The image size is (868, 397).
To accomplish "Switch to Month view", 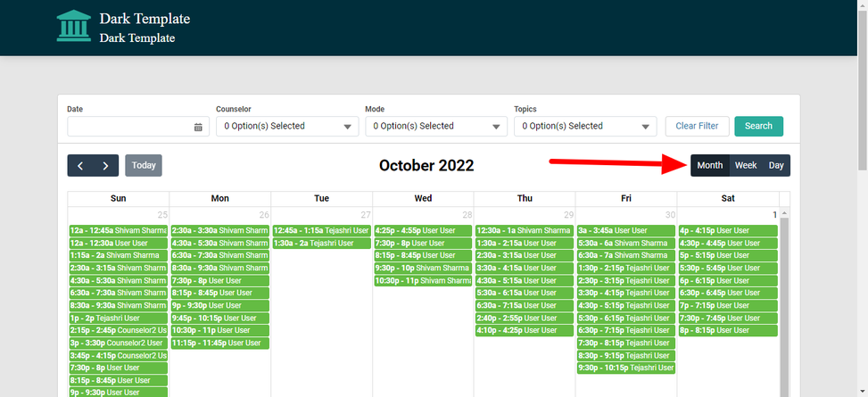I will [x=709, y=165].
